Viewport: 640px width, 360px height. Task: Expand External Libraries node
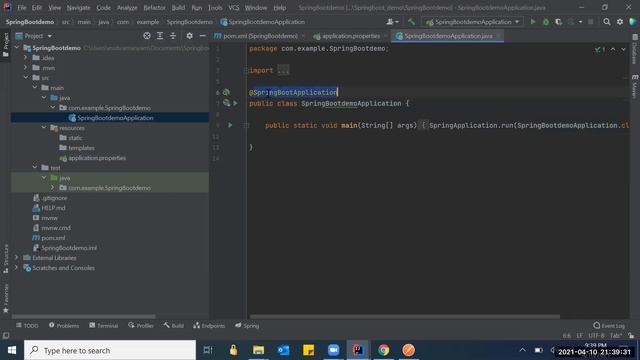coord(17,258)
